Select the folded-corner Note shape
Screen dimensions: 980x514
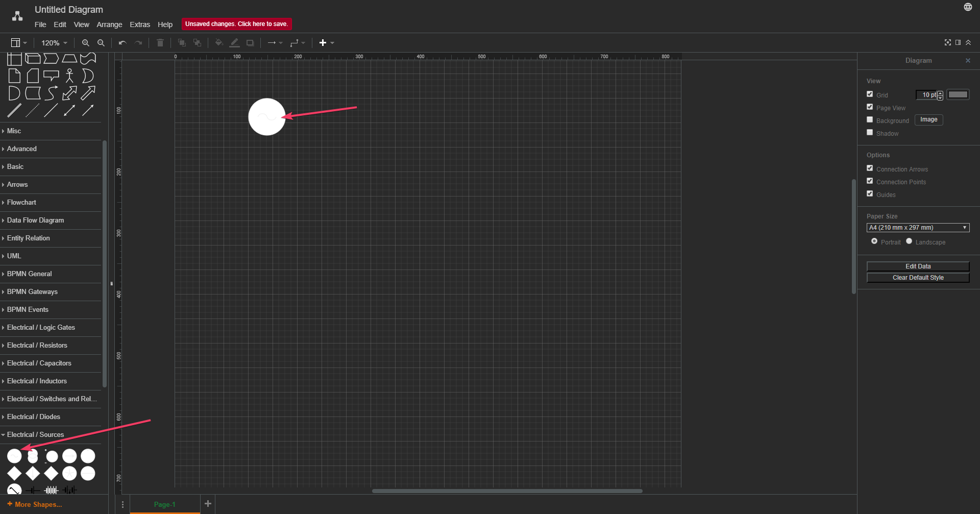pos(14,76)
